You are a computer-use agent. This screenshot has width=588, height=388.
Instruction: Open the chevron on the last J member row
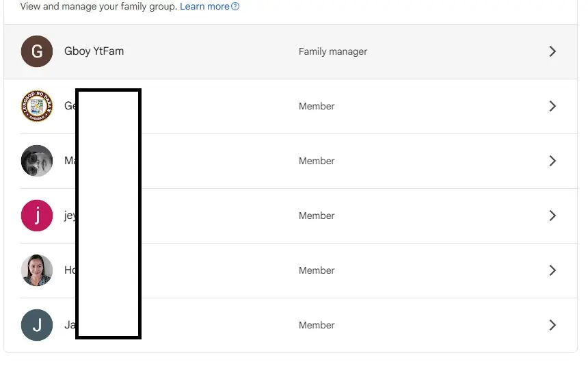point(552,325)
